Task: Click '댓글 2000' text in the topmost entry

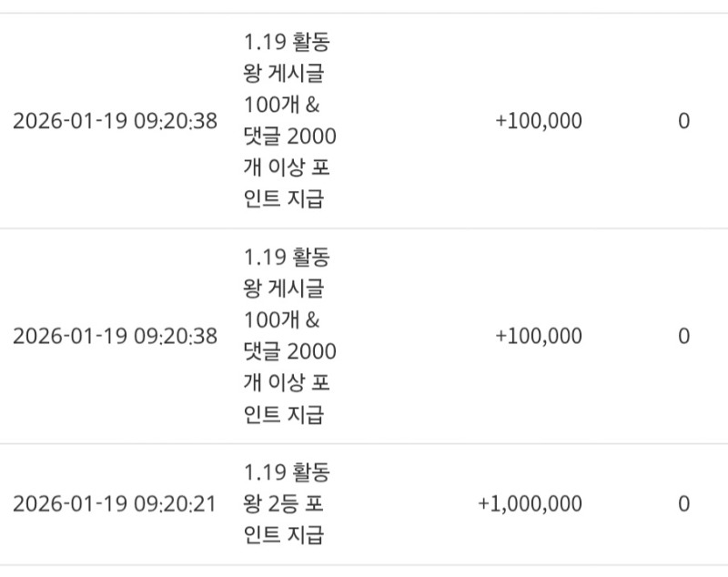Action: 289,137
